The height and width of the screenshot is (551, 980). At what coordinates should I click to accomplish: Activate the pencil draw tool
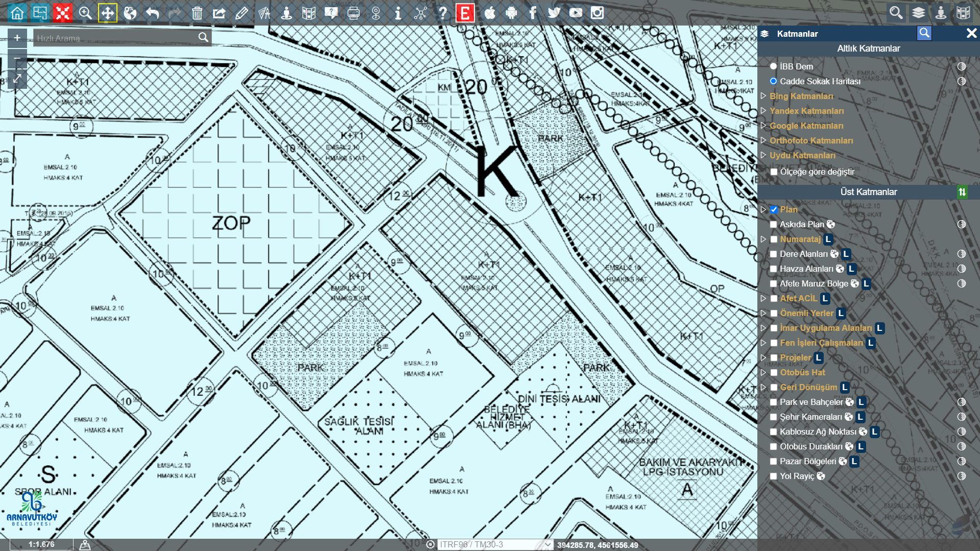(x=242, y=13)
